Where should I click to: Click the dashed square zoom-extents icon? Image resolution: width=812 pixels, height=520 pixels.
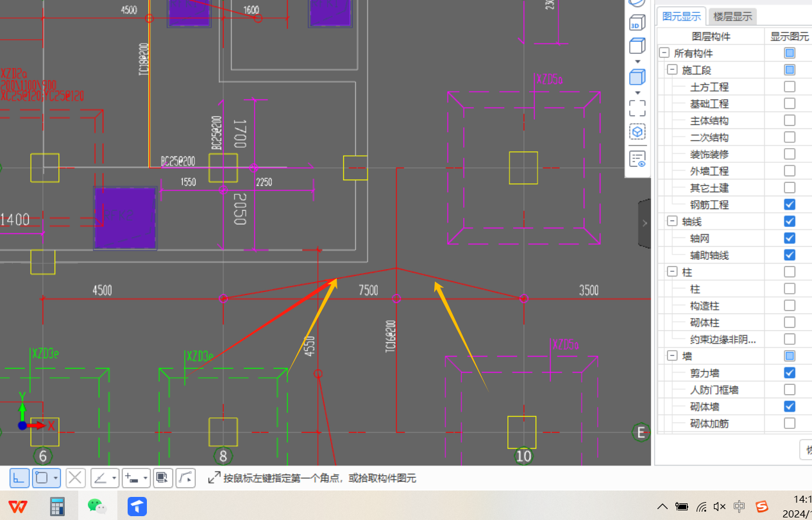click(637, 107)
